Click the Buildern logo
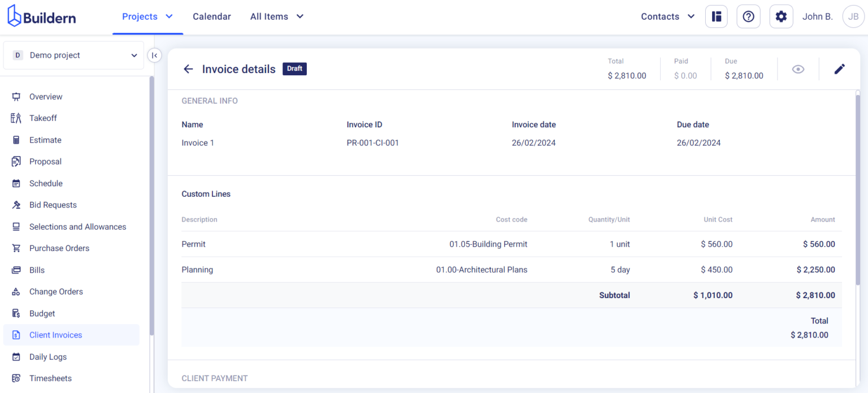Viewport: 868px width, 393px height. point(42,16)
